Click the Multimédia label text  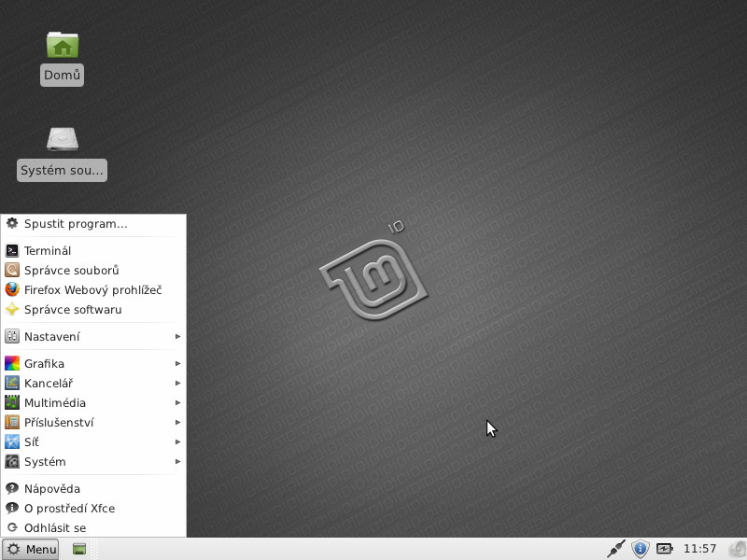(x=55, y=403)
